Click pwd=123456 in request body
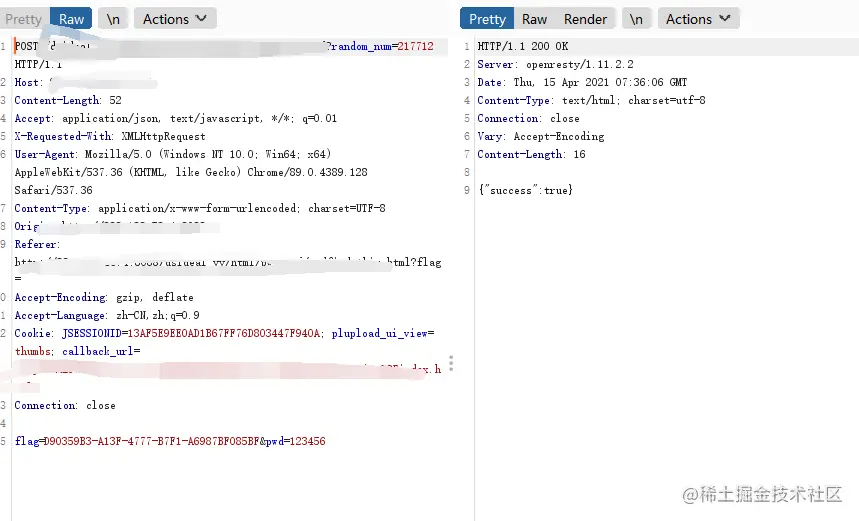The height and width of the screenshot is (521, 859). coord(296,442)
